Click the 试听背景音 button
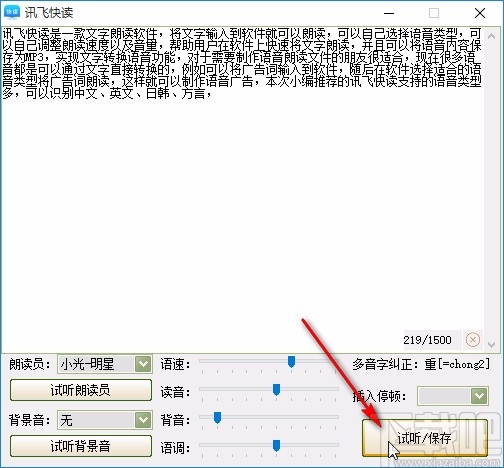Viewport: 504px width, 468px height. (81, 446)
